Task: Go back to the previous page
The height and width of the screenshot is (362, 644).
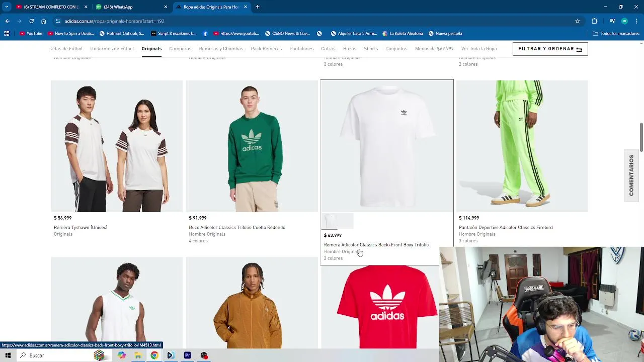Action: [x=7, y=21]
